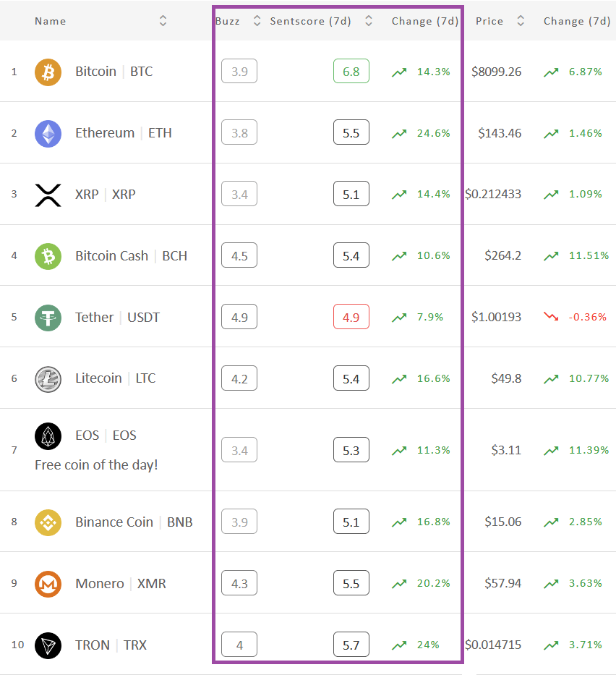Sort the table by Name arrows
Viewport: 616px width, 675px height.
click(163, 21)
